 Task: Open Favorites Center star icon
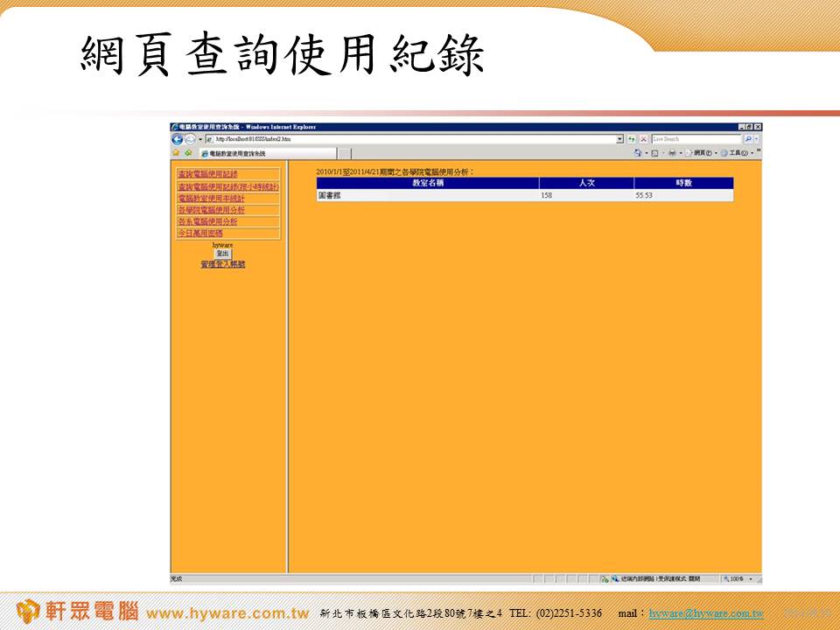pyautogui.click(x=176, y=152)
